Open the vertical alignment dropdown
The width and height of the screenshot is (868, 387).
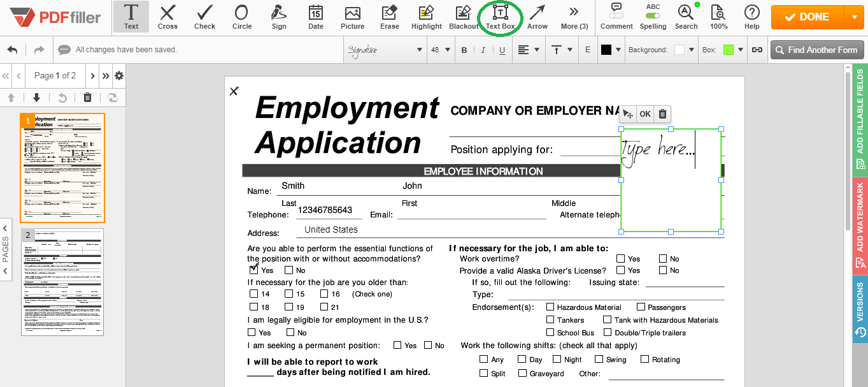562,50
